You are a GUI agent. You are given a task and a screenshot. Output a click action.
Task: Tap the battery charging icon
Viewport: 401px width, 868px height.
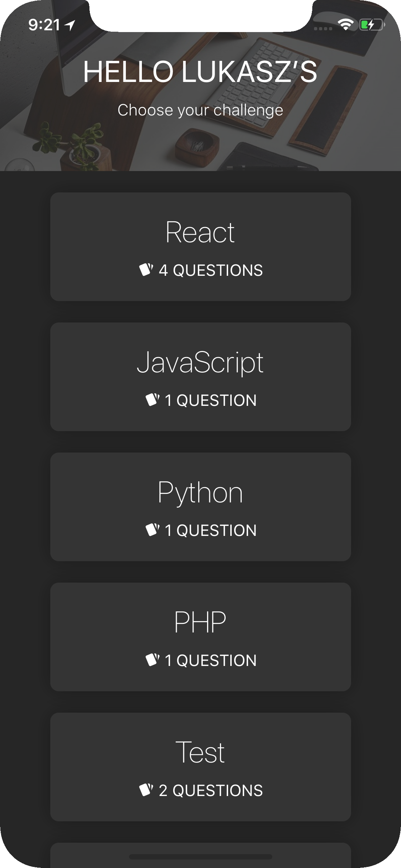pos(371,25)
